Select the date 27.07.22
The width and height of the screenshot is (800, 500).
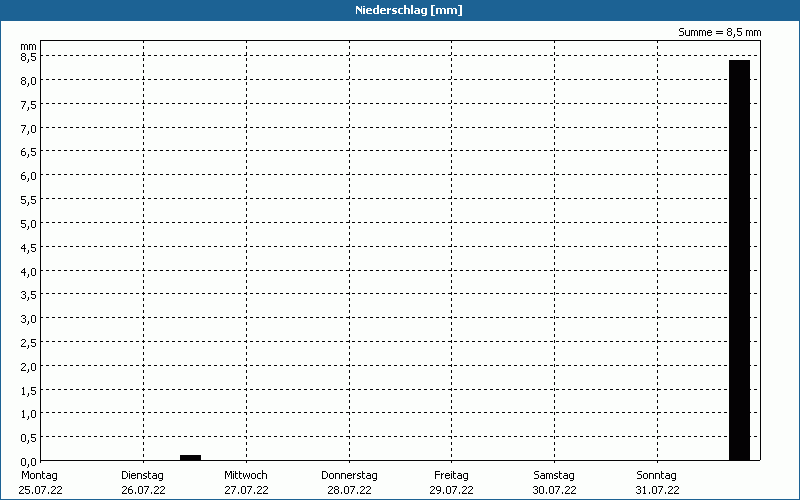click(246, 490)
